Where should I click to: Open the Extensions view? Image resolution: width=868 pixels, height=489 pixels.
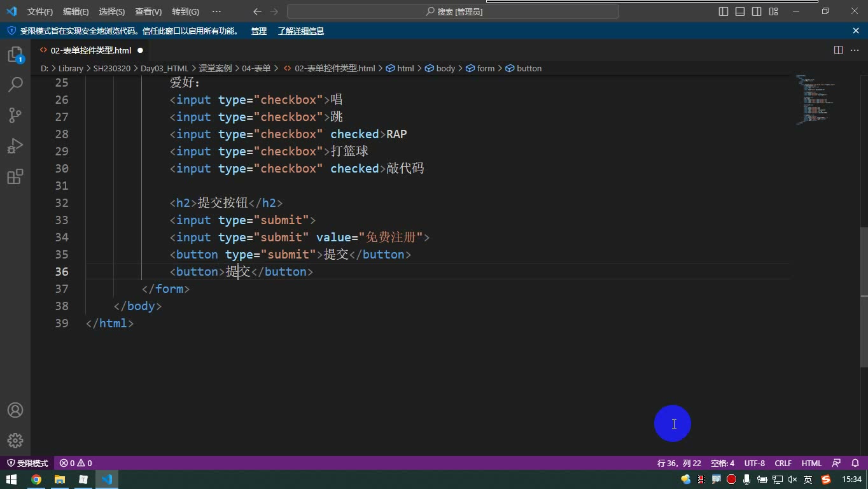(x=15, y=176)
